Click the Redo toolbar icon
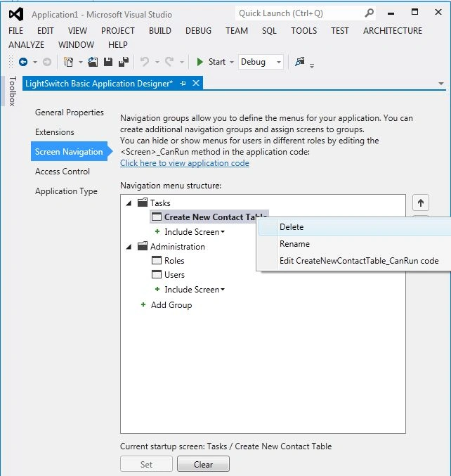The width and height of the screenshot is (451, 476). [x=169, y=62]
